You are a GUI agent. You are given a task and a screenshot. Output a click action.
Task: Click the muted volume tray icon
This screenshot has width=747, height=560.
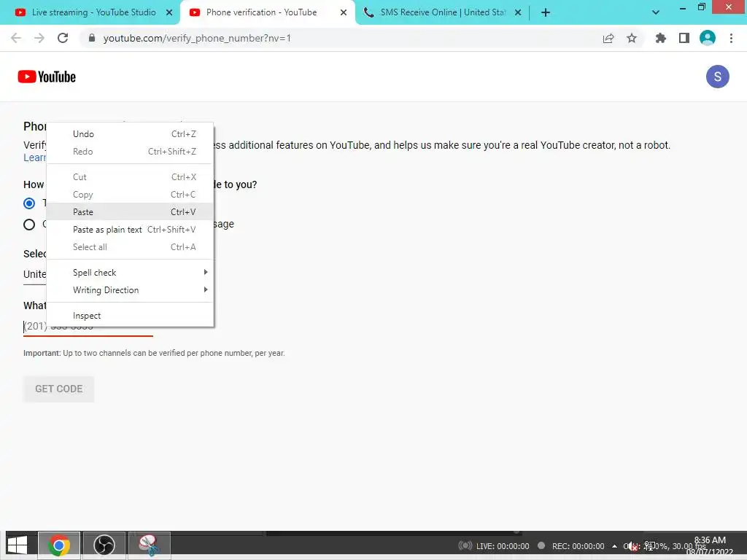coord(631,546)
